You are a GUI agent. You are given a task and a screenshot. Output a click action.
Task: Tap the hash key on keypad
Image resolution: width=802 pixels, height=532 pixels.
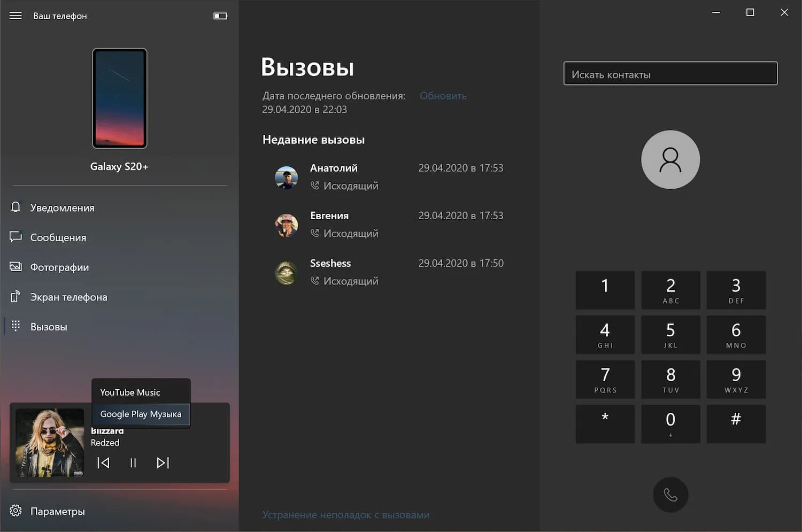click(x=736, y=424)
